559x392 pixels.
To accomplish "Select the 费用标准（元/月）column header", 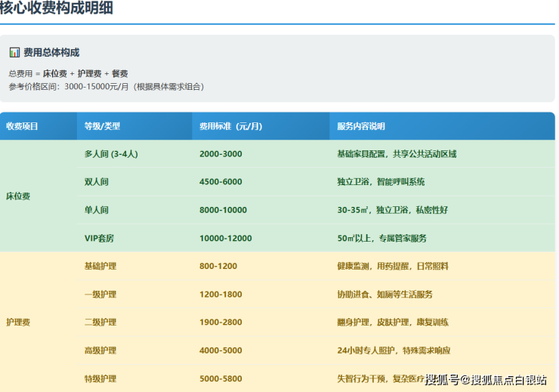I will (230, 126).
